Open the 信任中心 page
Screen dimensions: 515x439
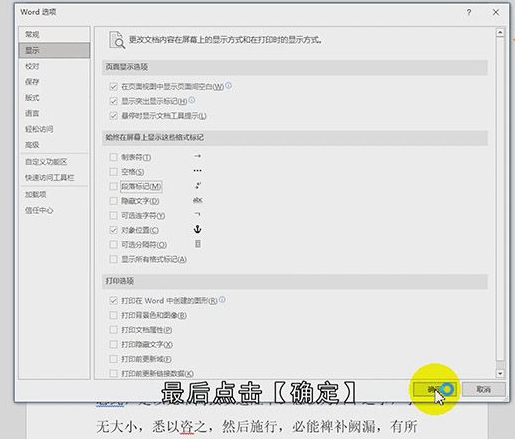(54, 210)
